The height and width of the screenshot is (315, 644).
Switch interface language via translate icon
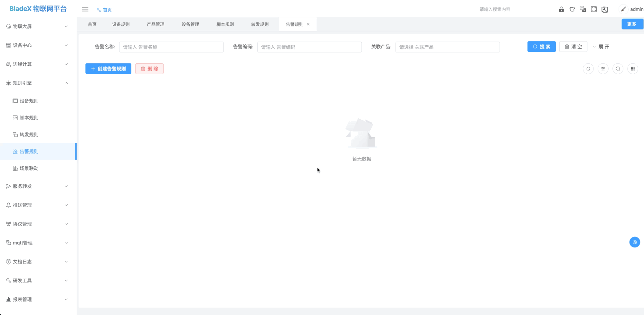[583, 9]
